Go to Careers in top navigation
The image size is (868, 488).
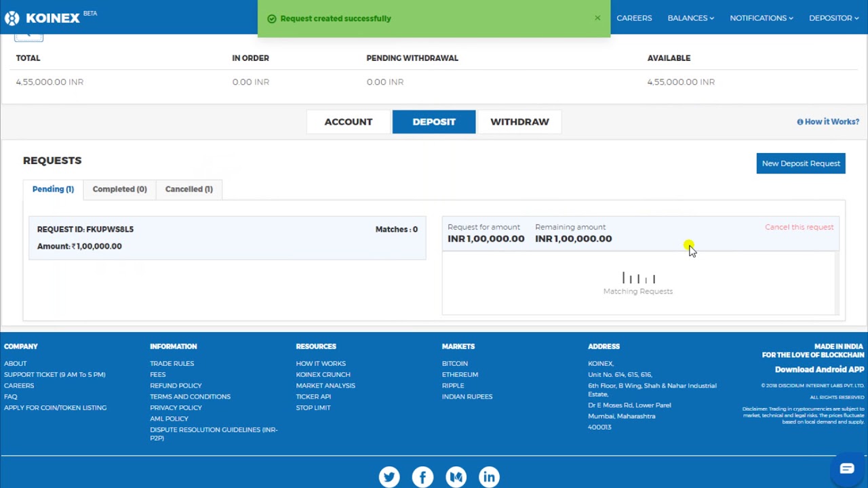(634, 18)
